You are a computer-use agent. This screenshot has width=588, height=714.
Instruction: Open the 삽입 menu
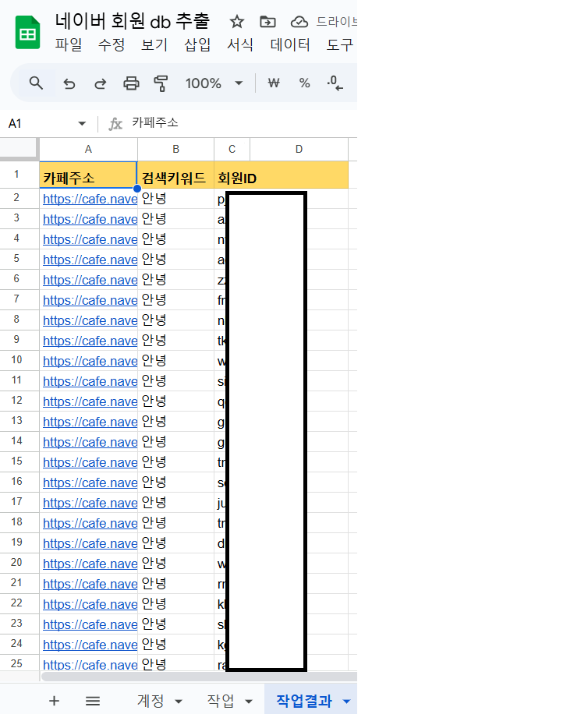[x=197, y=44]
